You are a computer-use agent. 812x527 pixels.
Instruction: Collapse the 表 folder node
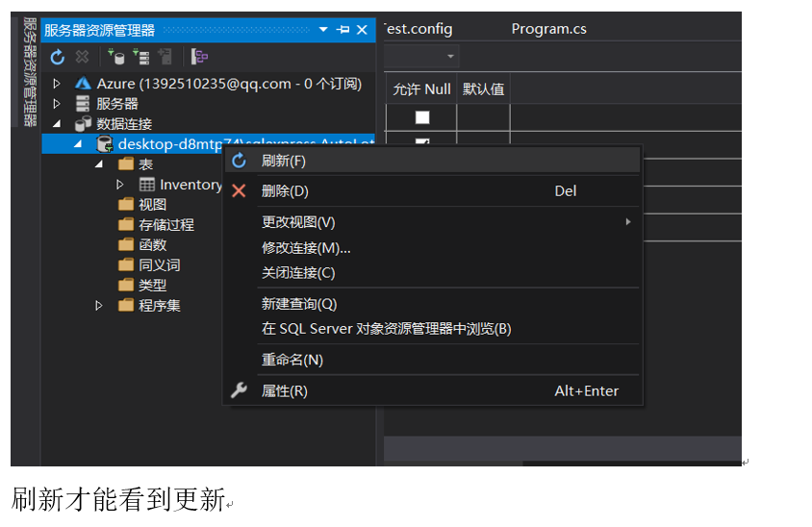click(99, 164)
